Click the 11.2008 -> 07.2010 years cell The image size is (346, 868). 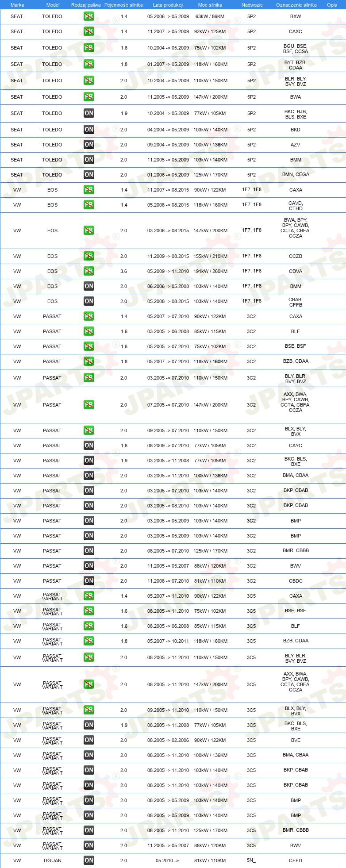tap(168, 581)
